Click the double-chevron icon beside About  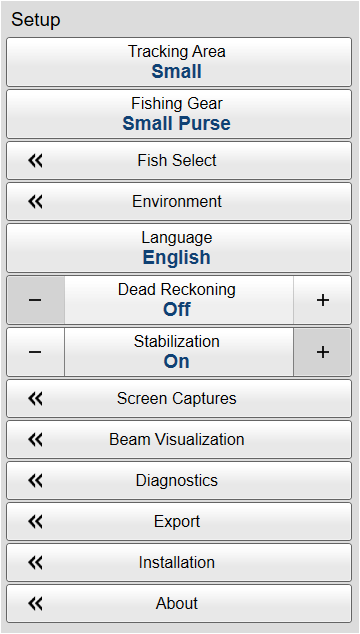coord(36,604)
